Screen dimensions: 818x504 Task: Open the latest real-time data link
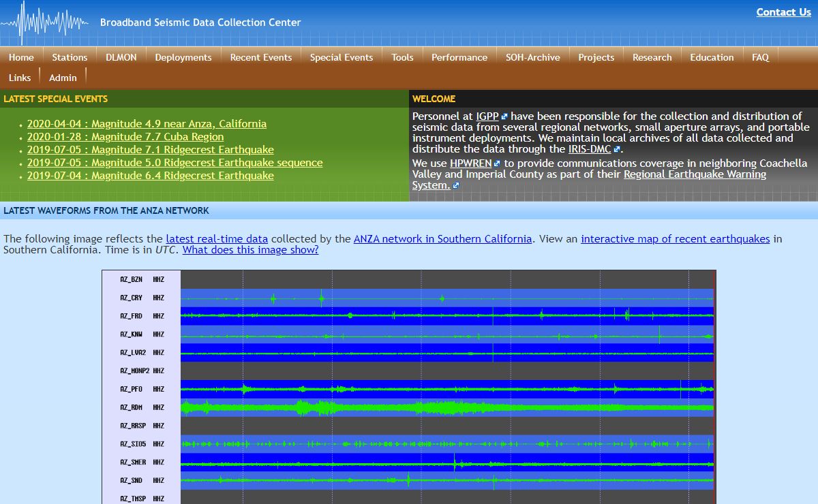pos(217,239)
